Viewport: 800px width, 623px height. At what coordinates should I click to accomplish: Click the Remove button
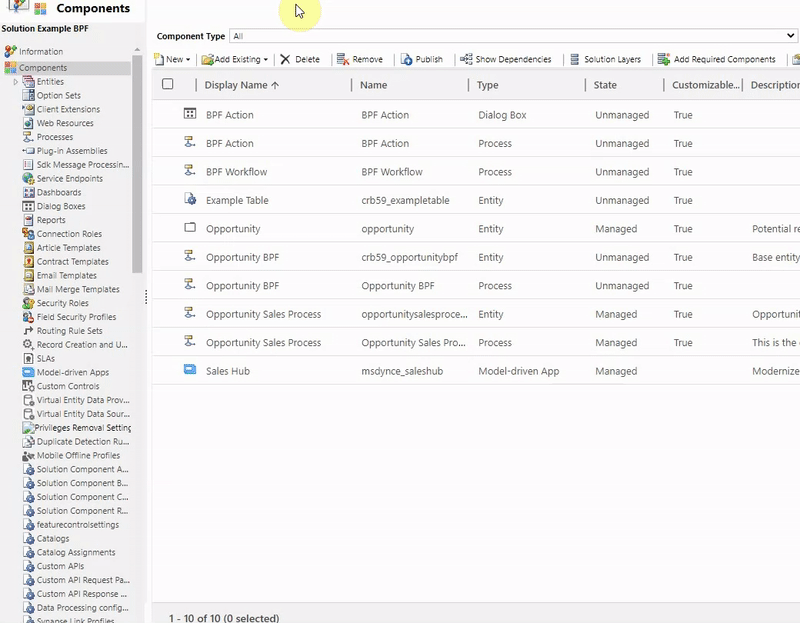click(x=360, y=59)
